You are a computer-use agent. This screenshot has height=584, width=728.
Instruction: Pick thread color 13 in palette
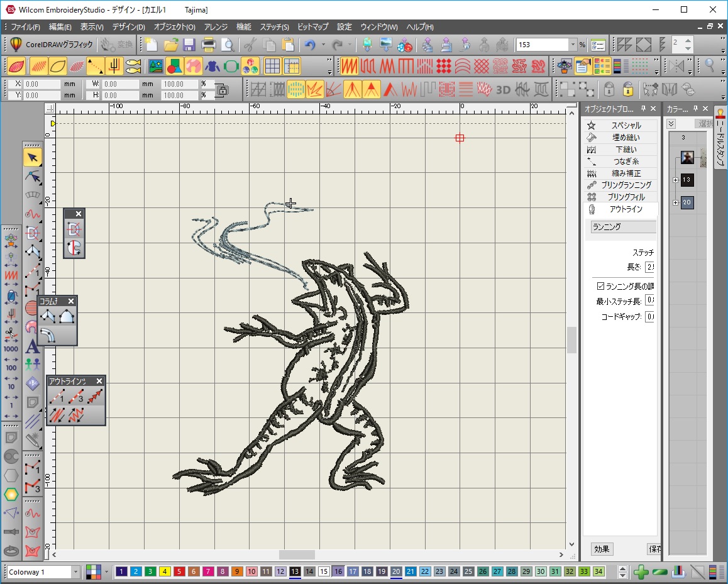(295, 571)
